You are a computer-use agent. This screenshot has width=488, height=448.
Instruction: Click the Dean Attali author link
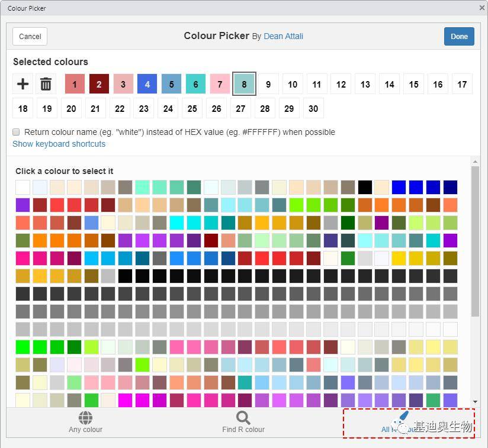[x=283, y=36]
